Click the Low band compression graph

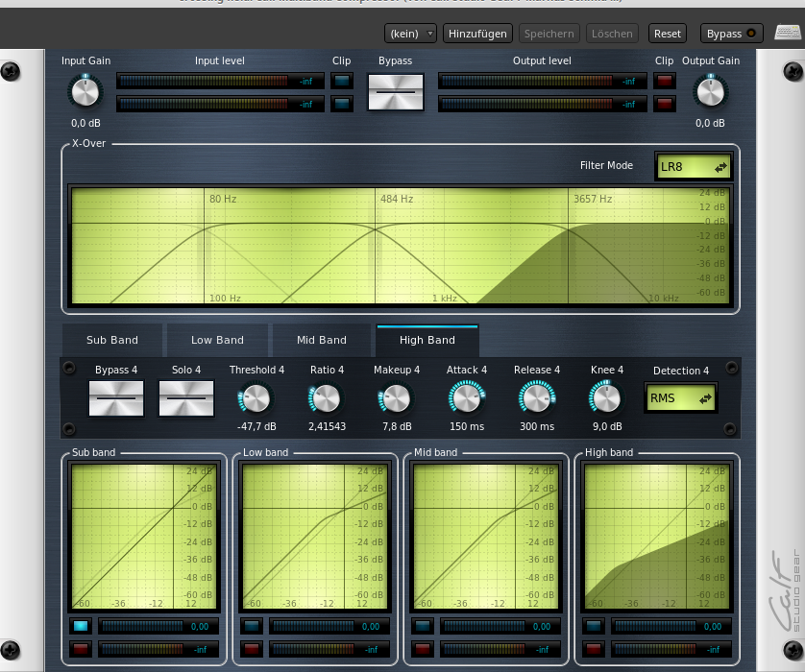coord(315,537)
